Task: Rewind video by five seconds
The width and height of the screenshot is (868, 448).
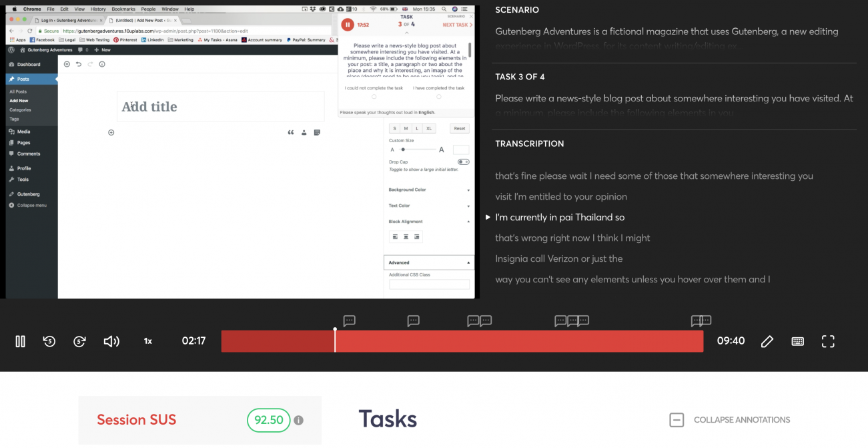Action: tap(49, 341)
